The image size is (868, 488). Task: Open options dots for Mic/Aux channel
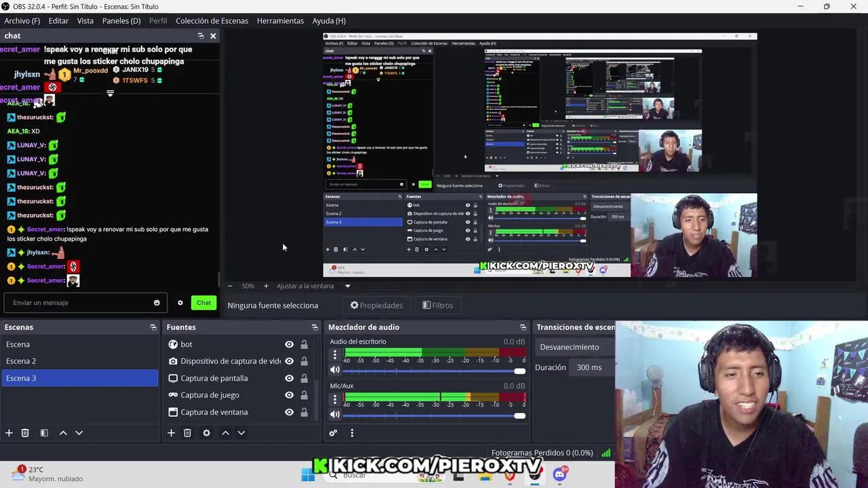(334, 399)
